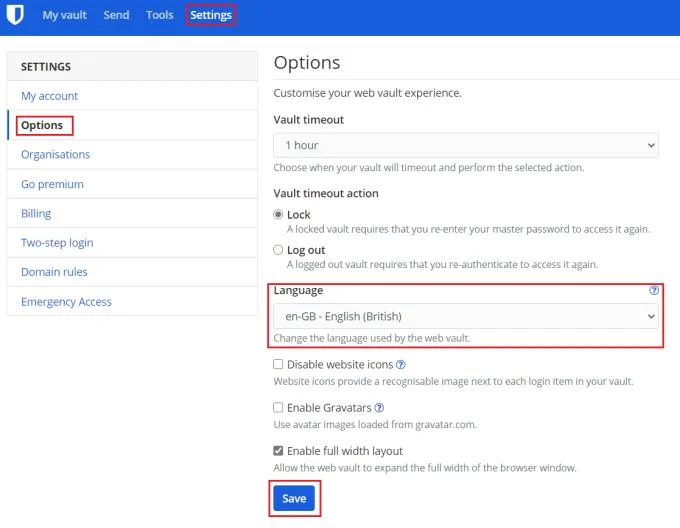Open the Tools tab
Viewport: 680px width, 528px height.
(x=160, y=15)
